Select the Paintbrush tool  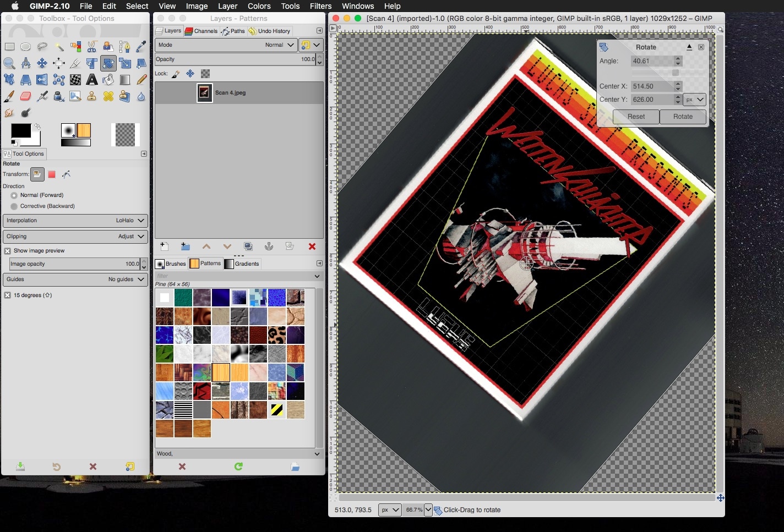[9, 96]
